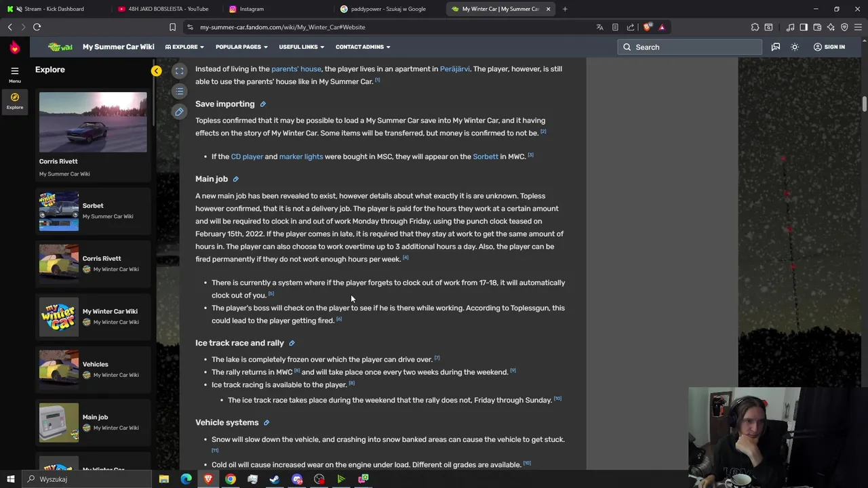Image resolution: width=868 pixels, height=488 pixels.
Task: Click the SIGN IN button
Action: point(829,47)
